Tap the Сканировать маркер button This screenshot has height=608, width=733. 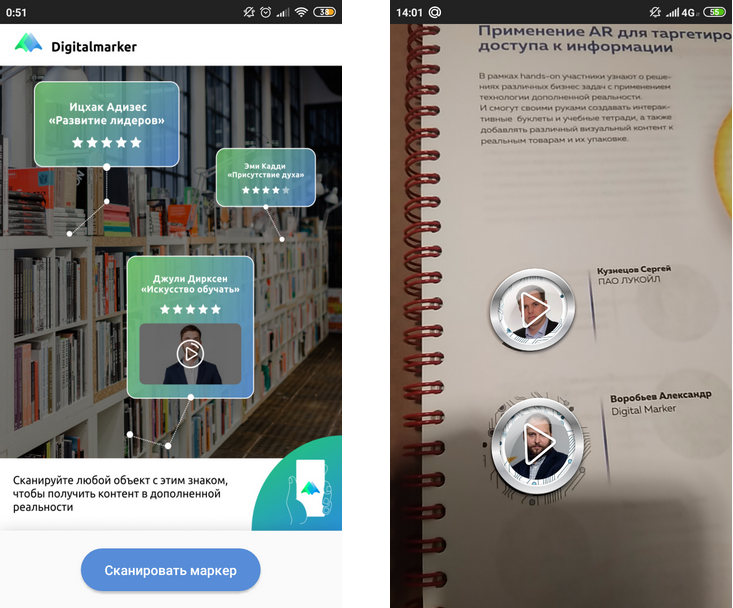[171, 570]
